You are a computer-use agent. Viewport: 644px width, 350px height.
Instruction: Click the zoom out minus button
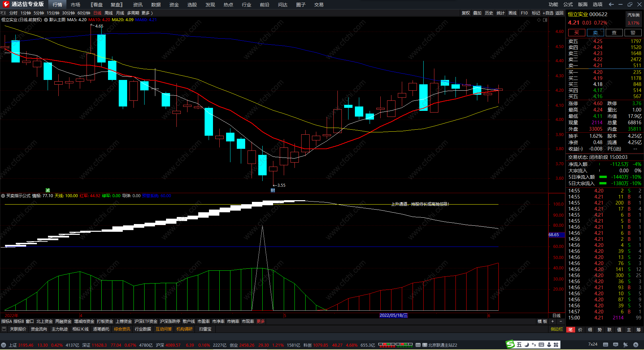point(560,321)
